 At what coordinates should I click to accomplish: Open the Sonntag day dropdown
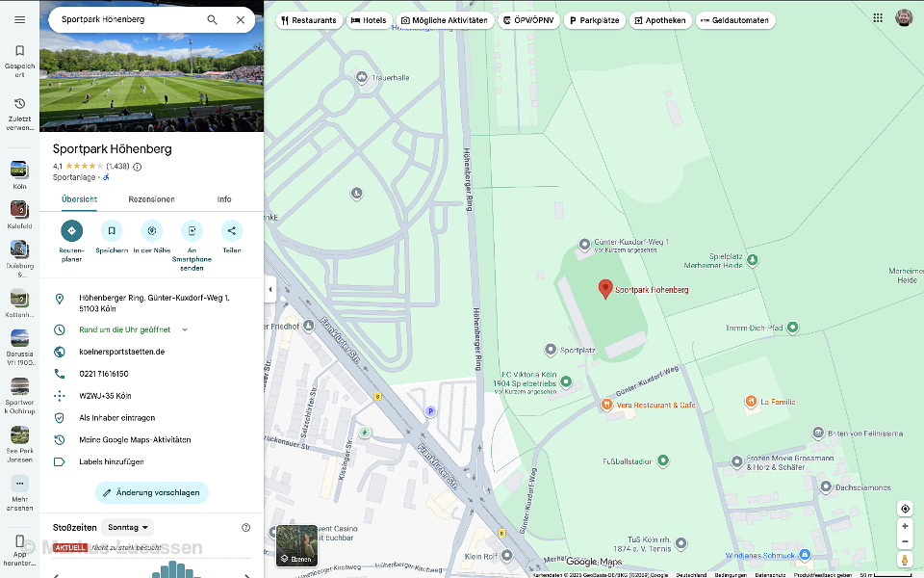[127, 528]
